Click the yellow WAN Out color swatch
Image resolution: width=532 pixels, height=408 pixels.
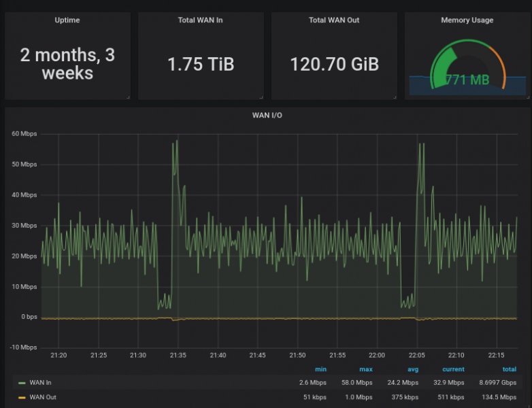tap(22, 397)
